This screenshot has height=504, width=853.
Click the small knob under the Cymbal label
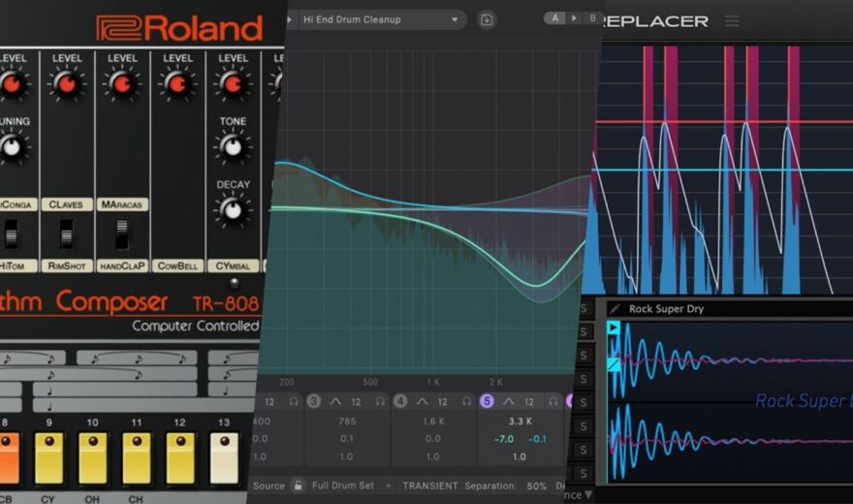[234, 283]
